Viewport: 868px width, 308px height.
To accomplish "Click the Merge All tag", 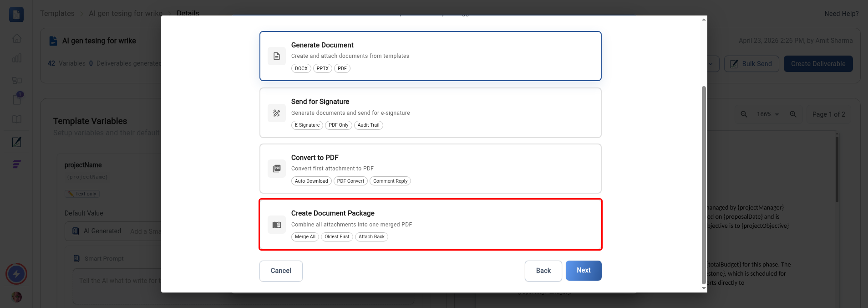I will coord(305,237).
